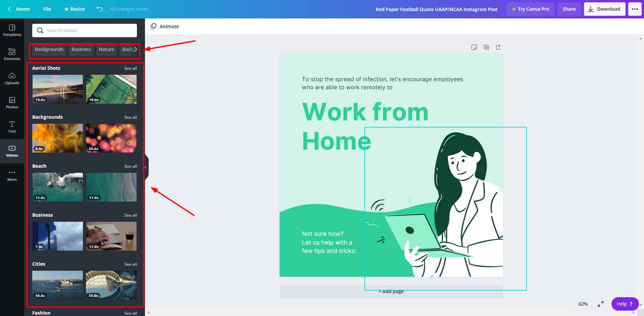Screen dimensions: 644x316
Task: Click the undo arrow icon
Action: point(100,9)
